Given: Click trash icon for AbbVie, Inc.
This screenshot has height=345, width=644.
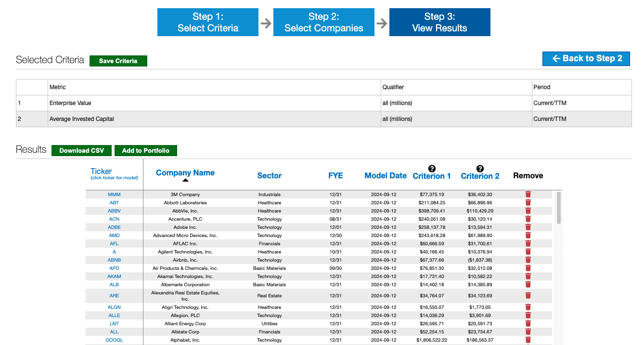Looking at the screenshot, I should point(528,211).
